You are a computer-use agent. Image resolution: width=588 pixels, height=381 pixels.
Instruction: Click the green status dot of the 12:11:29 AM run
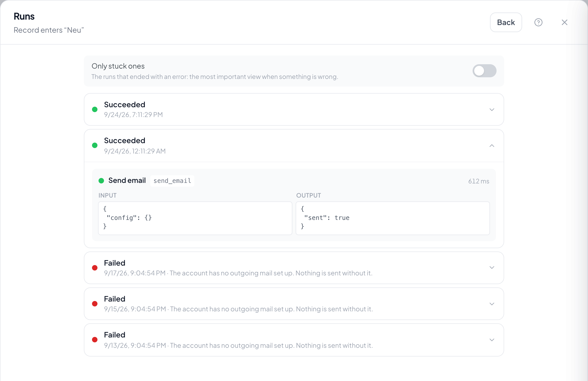tap(95, 145)
